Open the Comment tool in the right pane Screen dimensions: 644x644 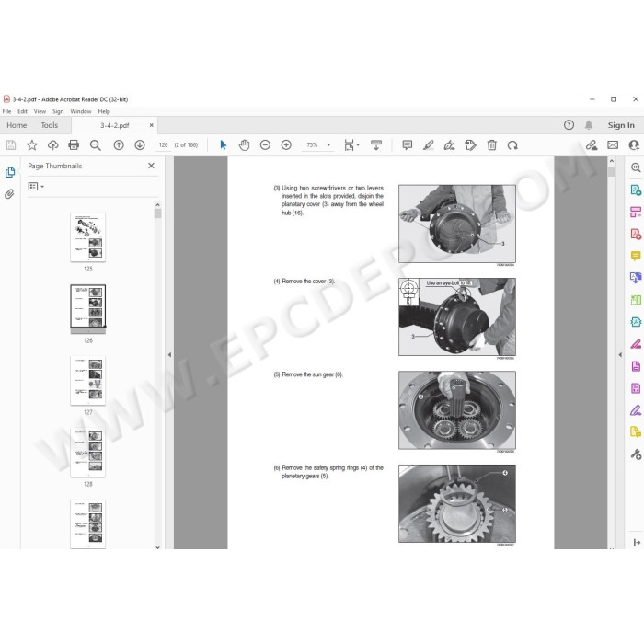coord(636,256)
